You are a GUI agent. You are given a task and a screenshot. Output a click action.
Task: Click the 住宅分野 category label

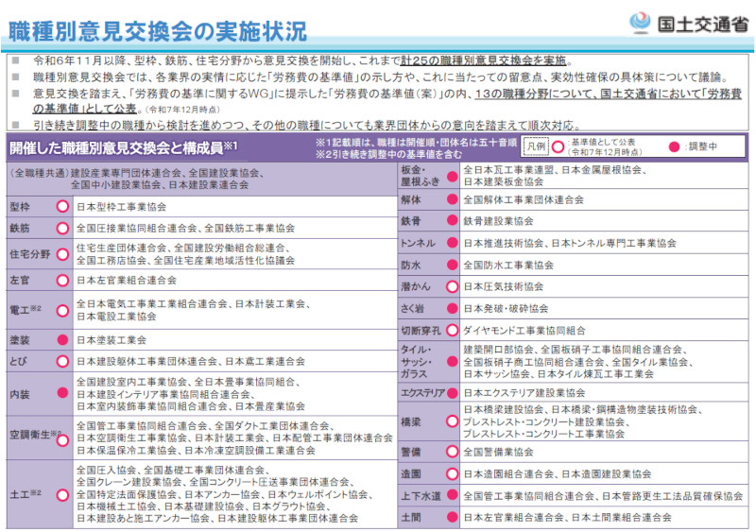click(29, 254)
